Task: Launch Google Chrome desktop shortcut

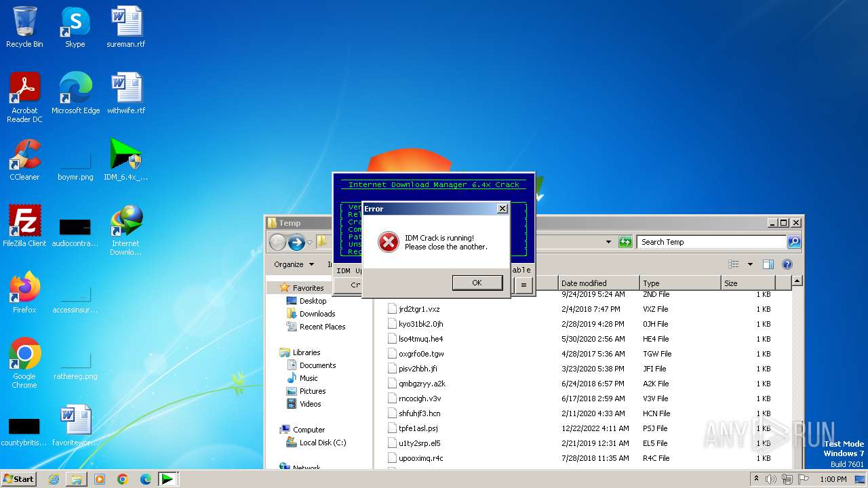Action: [x=24, y=364]
